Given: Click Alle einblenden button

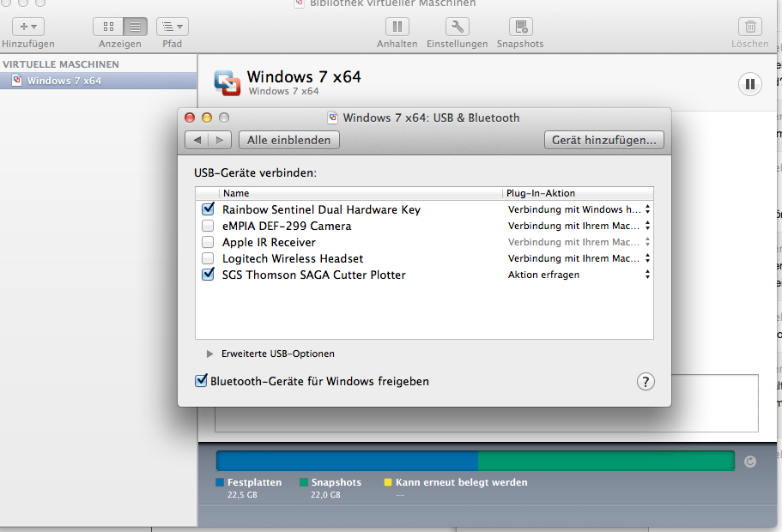Looking at the screenshot, I should (288, 140).
